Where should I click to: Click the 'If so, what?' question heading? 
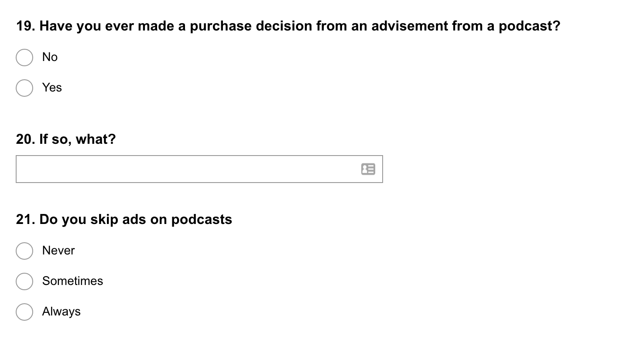66,140
